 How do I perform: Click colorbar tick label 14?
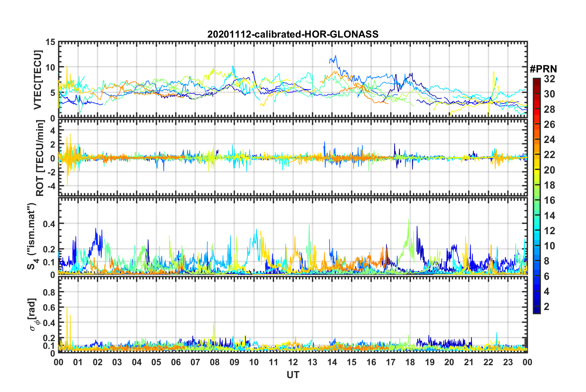pyautogui.click(x=549, y=216)
